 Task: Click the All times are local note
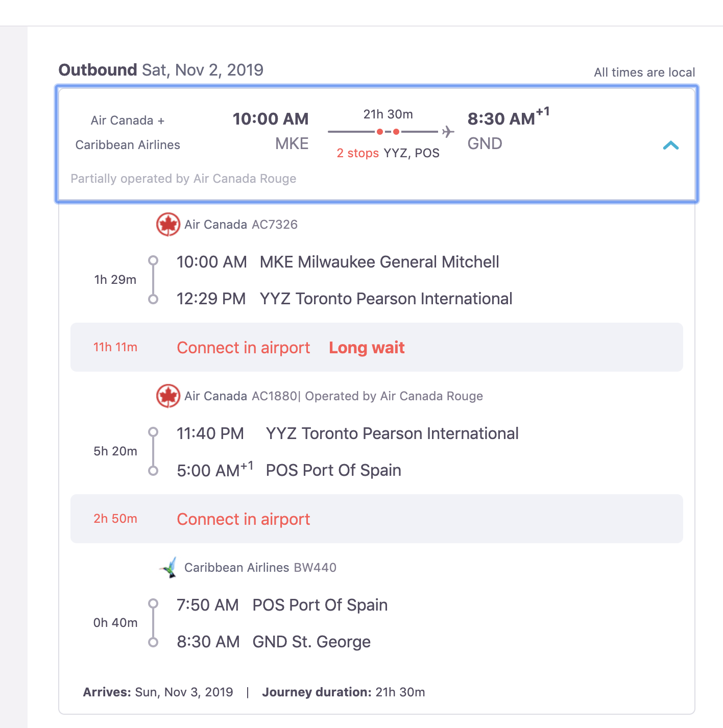coord(644,72)
